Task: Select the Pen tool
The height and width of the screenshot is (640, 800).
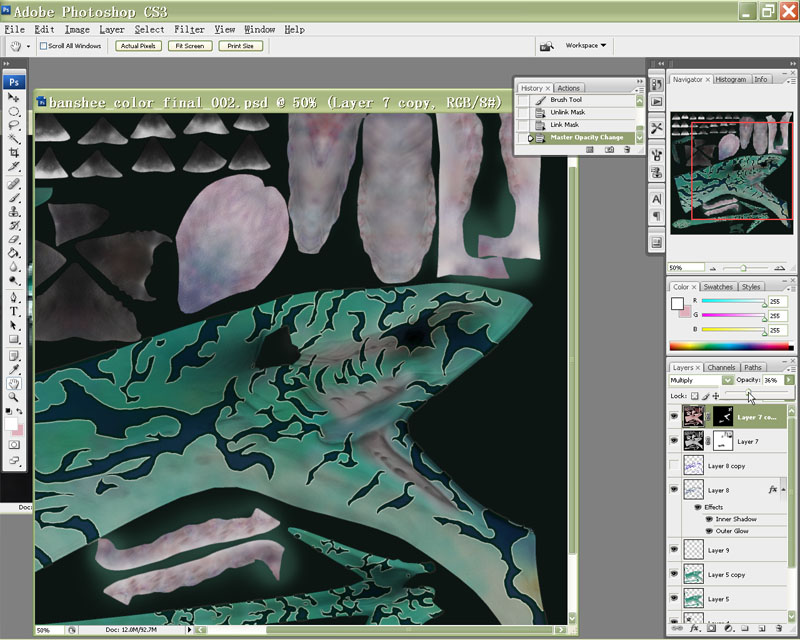Action: coord(14,298)
